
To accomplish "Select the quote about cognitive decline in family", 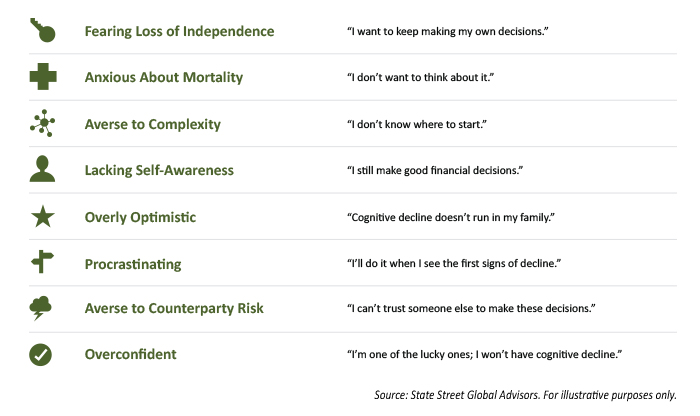I will (451, 217).
